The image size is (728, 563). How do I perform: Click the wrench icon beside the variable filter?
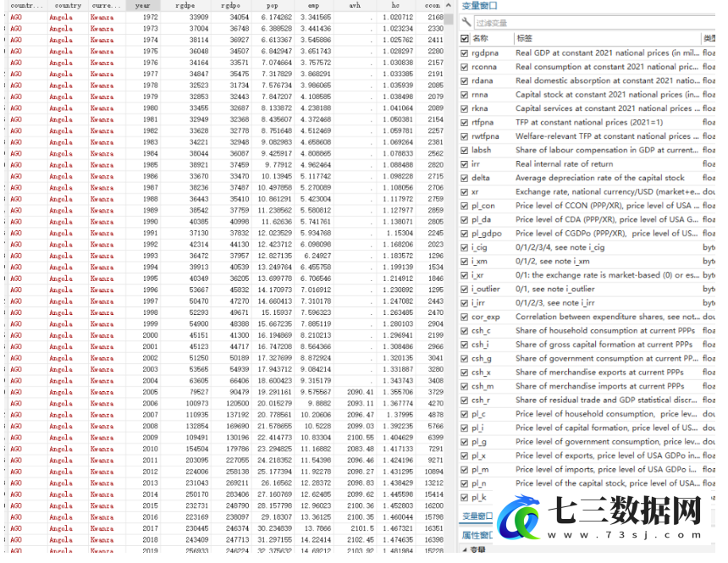(x=466, y=22)
